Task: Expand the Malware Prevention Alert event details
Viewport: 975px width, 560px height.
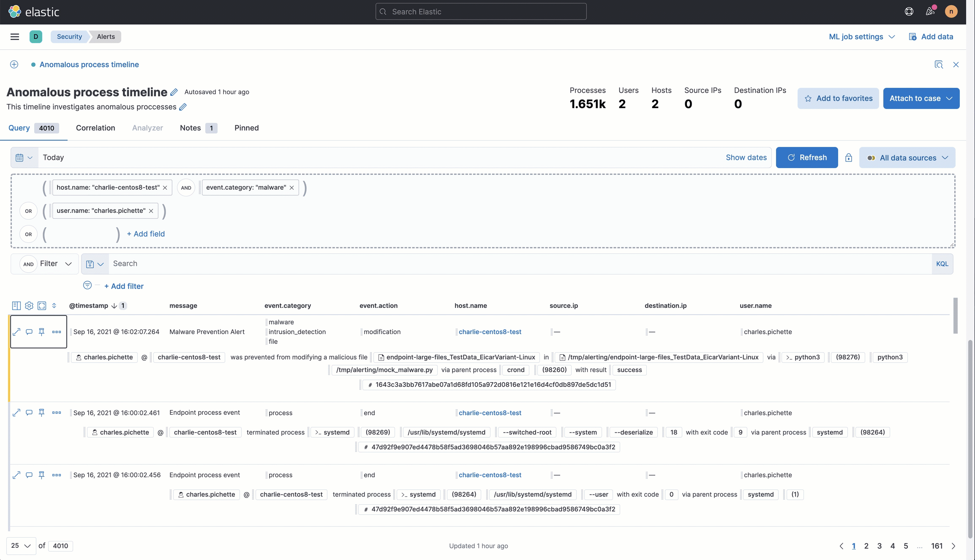Action: tap(16, 332)
